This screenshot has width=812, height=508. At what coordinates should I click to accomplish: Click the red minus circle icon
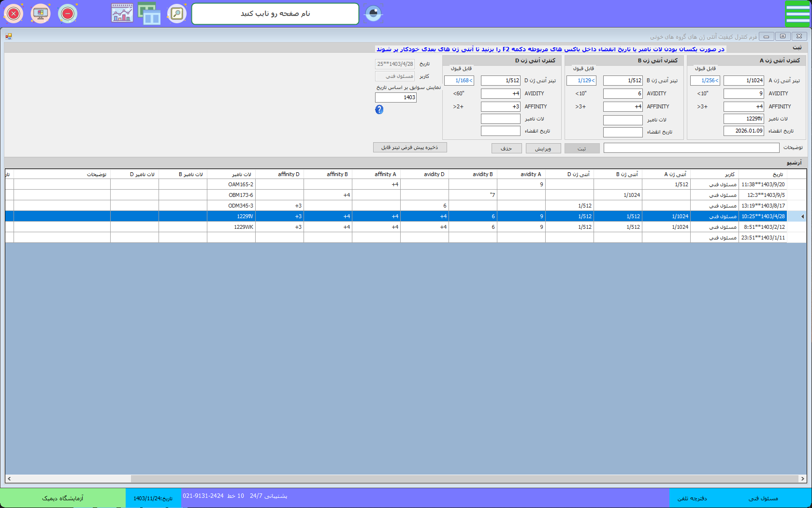tap(68, 14)
